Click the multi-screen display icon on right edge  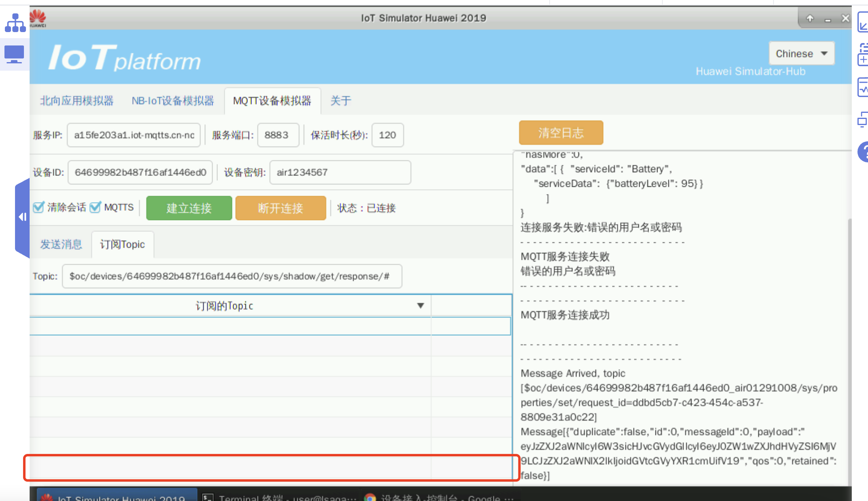pos(863,120)
